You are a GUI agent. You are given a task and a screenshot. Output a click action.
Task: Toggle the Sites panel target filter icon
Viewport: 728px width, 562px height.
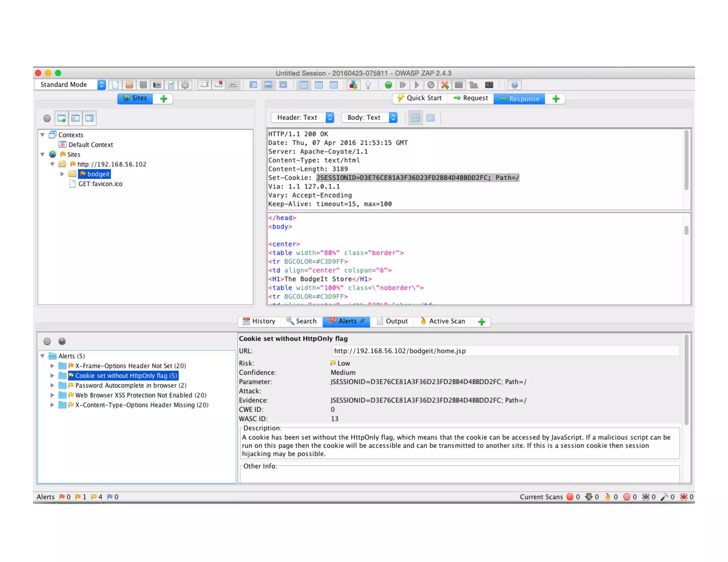coord(47,118)
